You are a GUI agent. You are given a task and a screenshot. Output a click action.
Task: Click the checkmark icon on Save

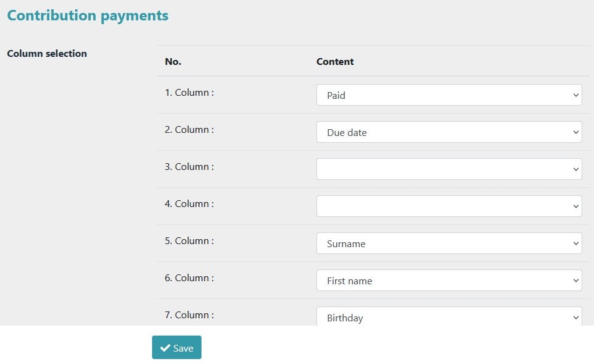[x=165, y=348]
